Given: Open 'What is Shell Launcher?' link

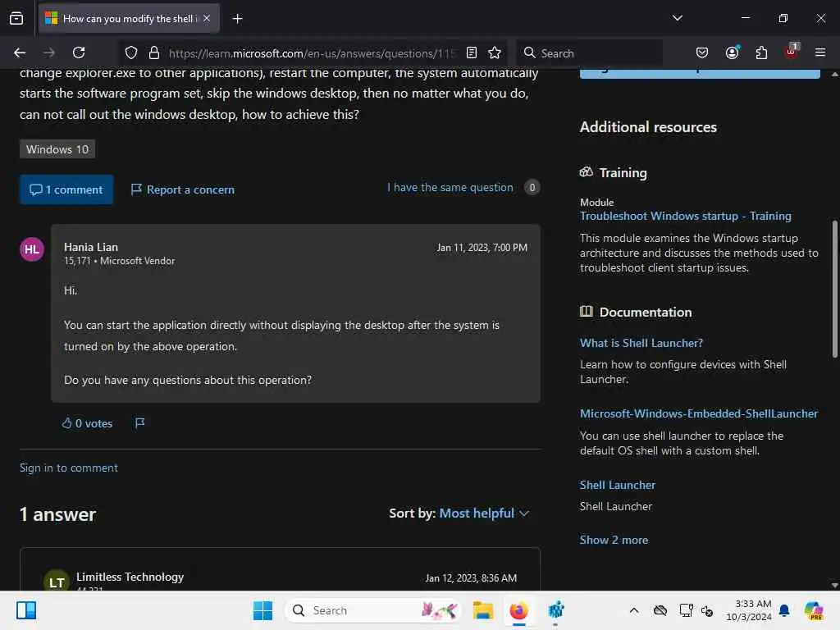Looking at the screenshot, I should tap(641, 343).
